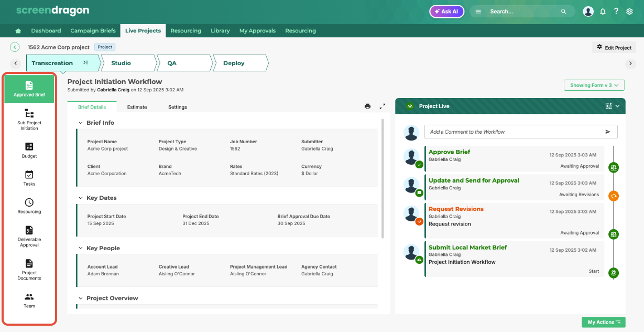This screenshot has width=644, height=332.
Task: Click the Gabriella Craig submitter value
Action: [317, 148]
